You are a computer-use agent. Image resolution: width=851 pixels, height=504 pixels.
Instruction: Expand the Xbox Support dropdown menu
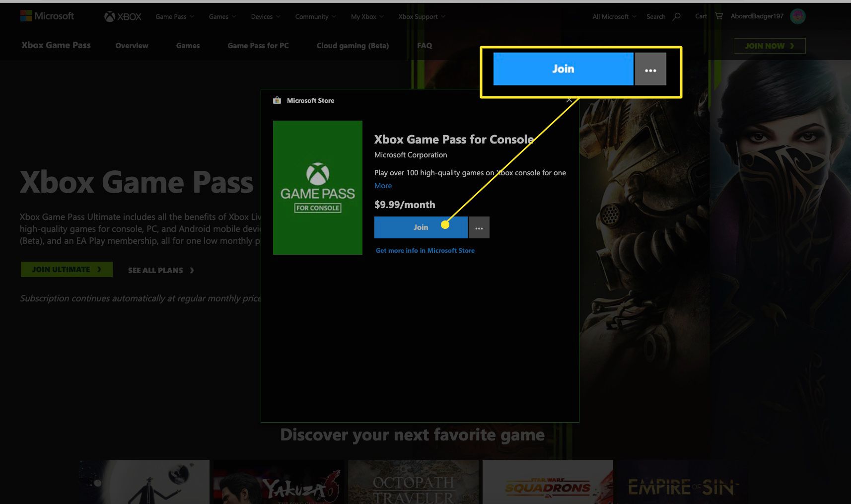[422, 17]
